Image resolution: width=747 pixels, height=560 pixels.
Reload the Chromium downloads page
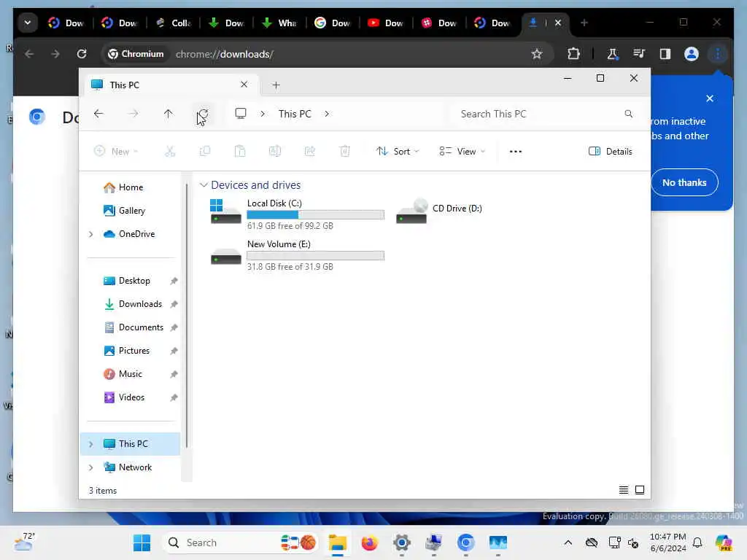[82, 54]
